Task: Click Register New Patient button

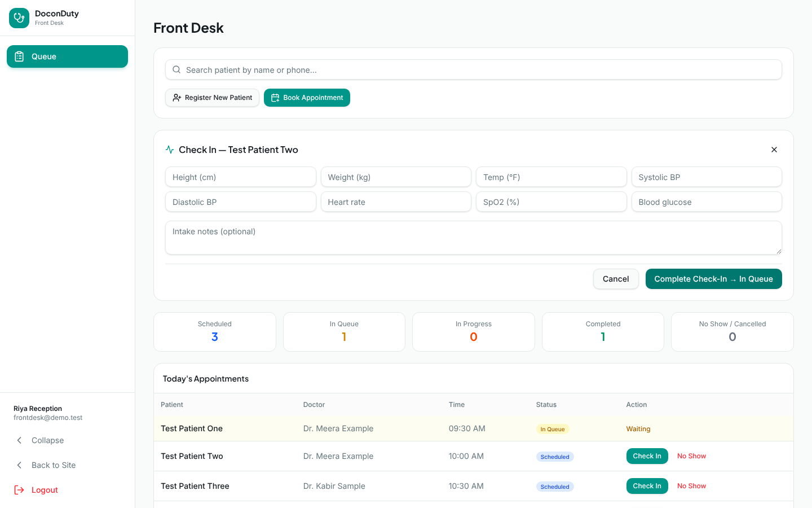Action: click(x=212, y=98)
